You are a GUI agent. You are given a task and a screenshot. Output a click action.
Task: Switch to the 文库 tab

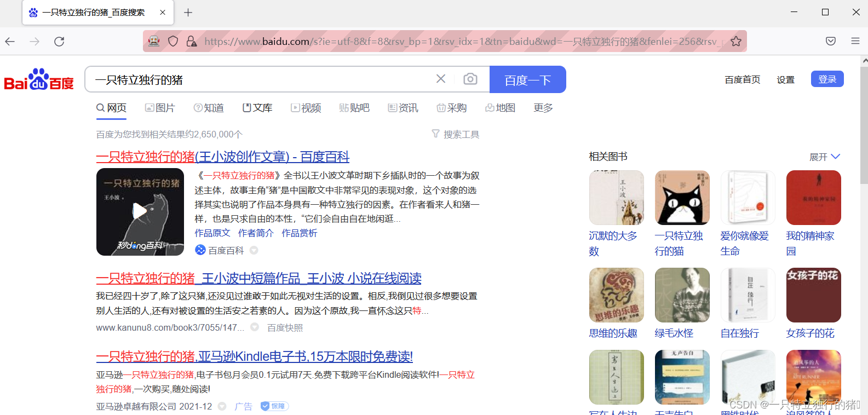[x=257, y=108]
